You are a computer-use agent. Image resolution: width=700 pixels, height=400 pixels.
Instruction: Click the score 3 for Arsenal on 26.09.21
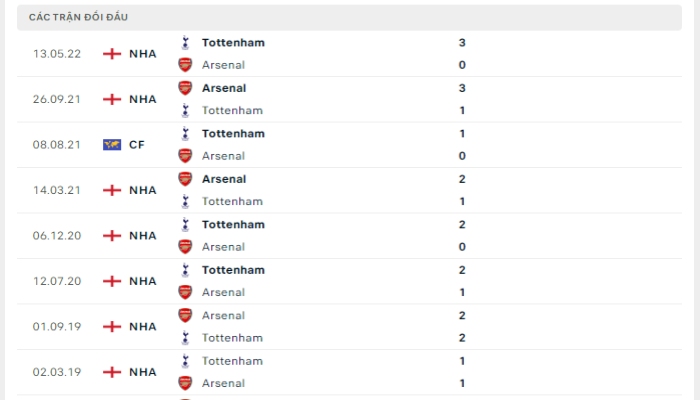(462, 88)
